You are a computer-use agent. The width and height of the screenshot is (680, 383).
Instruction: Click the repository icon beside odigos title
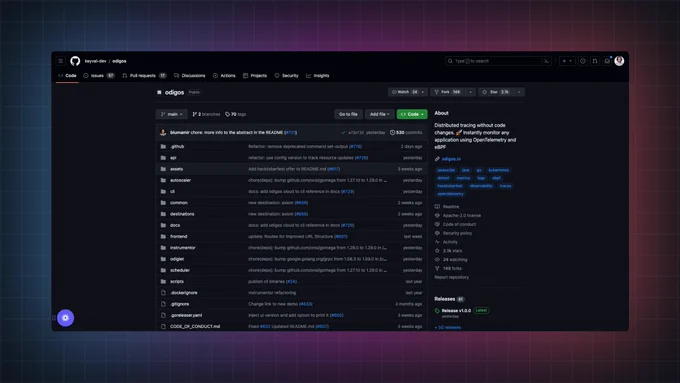tap(159, 92)
